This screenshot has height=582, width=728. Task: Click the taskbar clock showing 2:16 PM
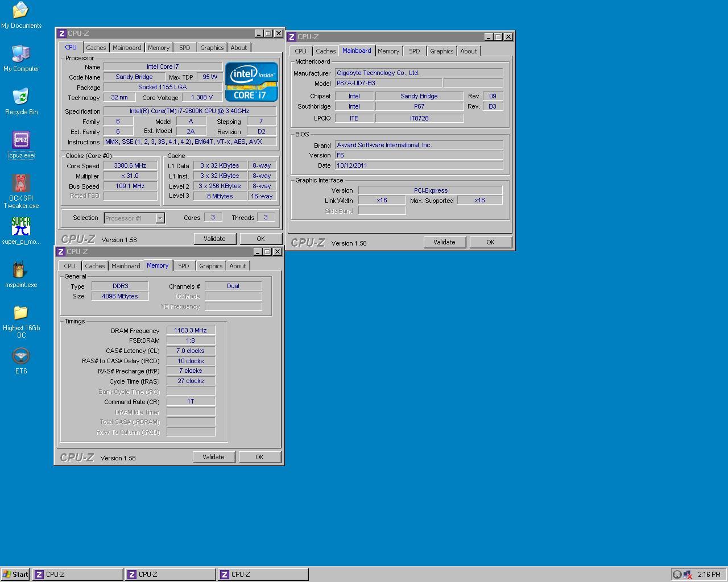tap(709, 575)
